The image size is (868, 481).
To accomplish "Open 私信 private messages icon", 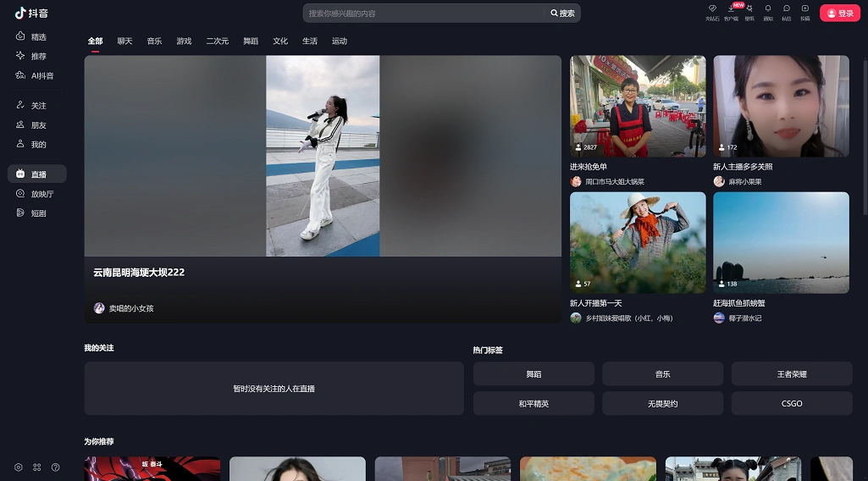I will [787, 9].
